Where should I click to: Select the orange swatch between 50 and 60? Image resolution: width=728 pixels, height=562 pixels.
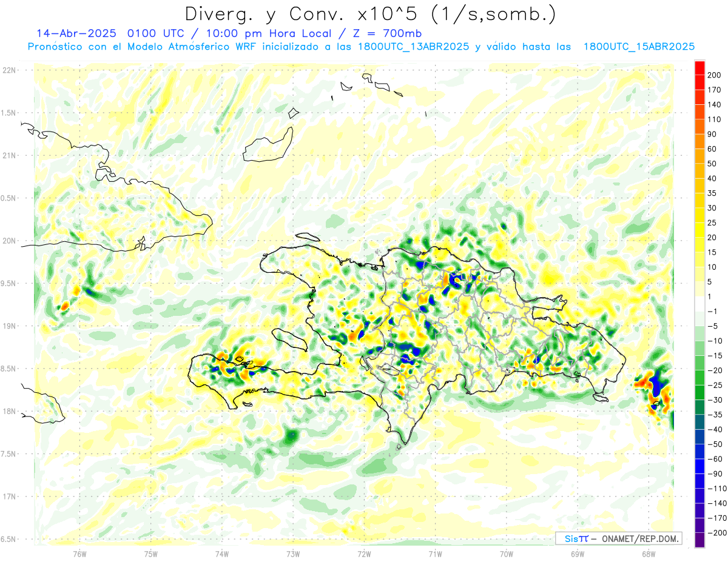coord(699,156)
